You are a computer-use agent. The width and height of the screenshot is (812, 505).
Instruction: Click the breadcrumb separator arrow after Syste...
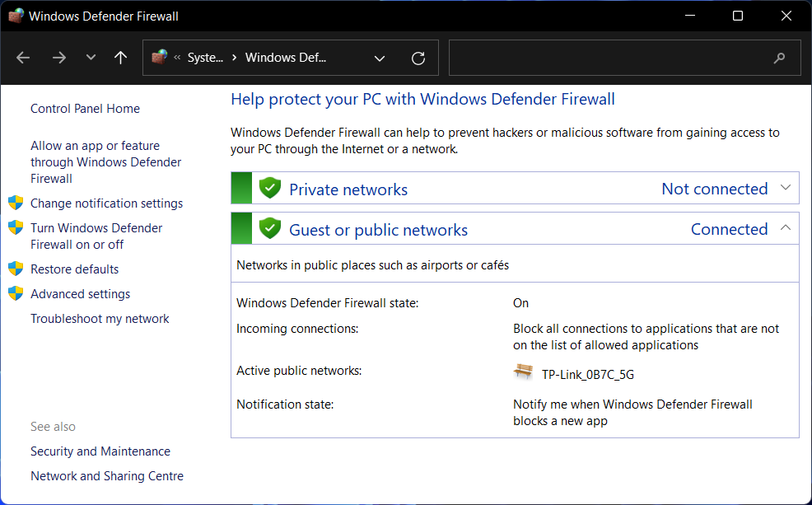tap(234, 58)
